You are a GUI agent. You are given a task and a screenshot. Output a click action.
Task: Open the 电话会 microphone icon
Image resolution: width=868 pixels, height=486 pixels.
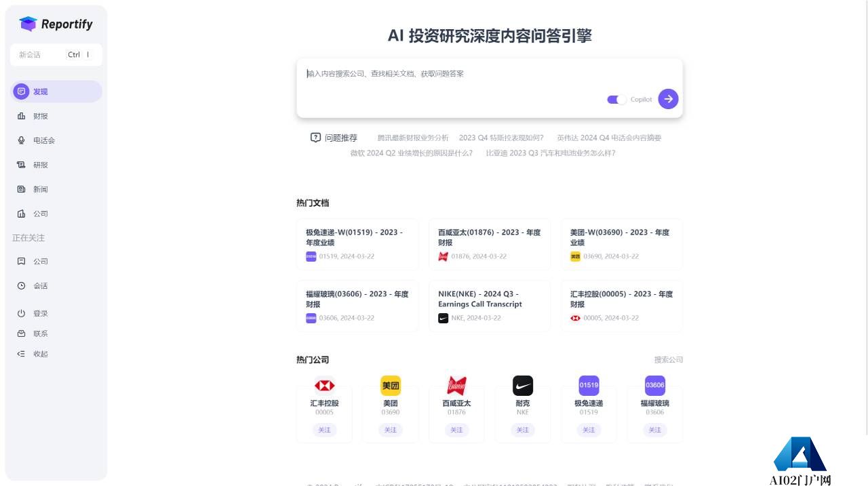pyautogui.click(x=21, y=140)
